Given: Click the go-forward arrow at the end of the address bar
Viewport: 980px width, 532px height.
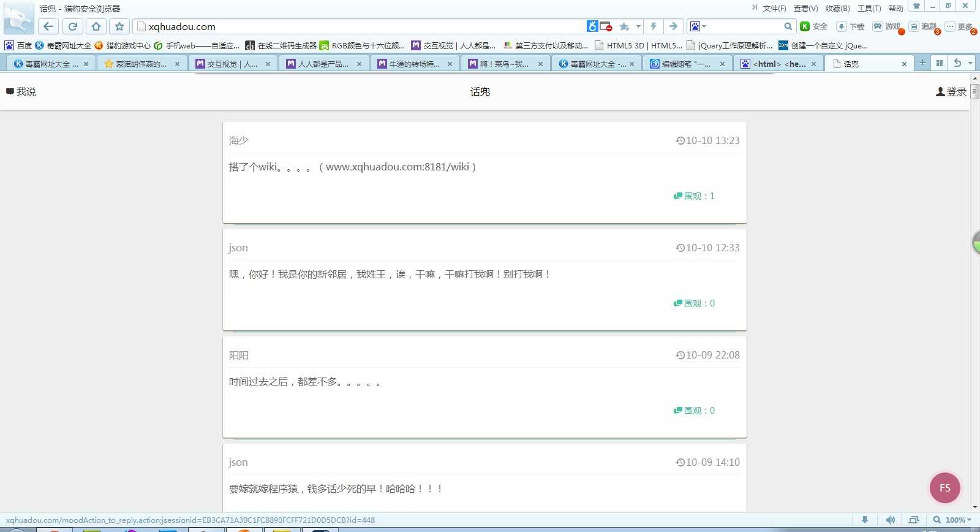Looking at the screenshot, I should [x=673, y=26].
